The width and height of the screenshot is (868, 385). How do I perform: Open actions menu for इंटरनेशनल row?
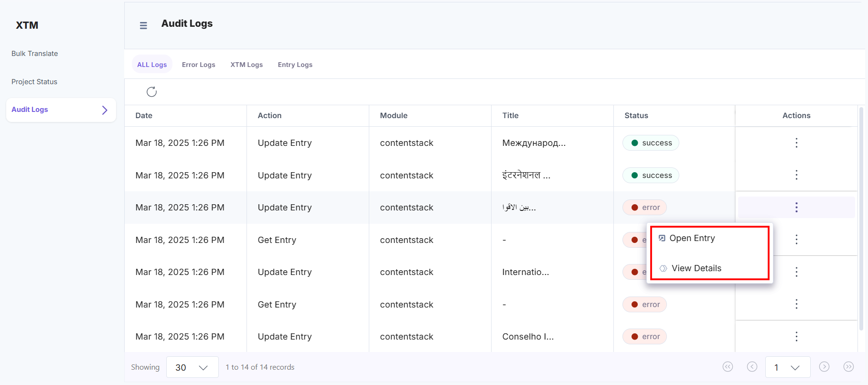tap(796, 175)
